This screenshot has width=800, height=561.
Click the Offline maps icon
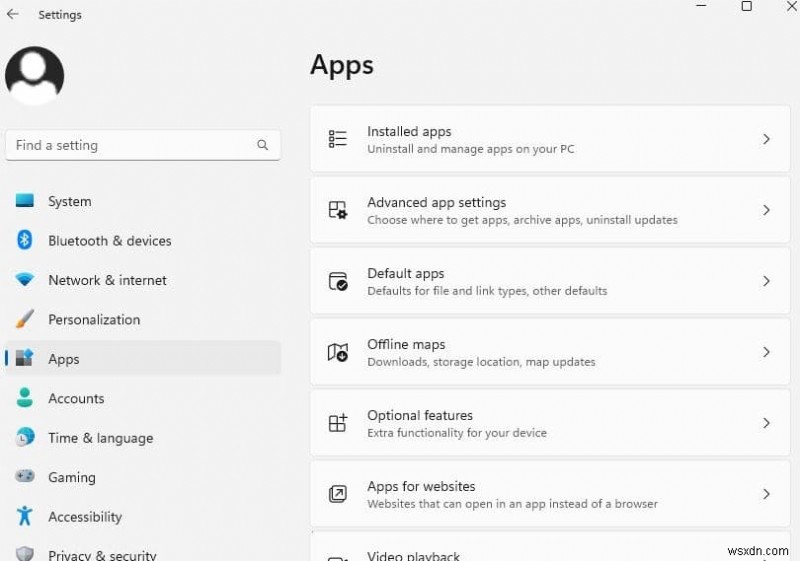pos(338,353)
